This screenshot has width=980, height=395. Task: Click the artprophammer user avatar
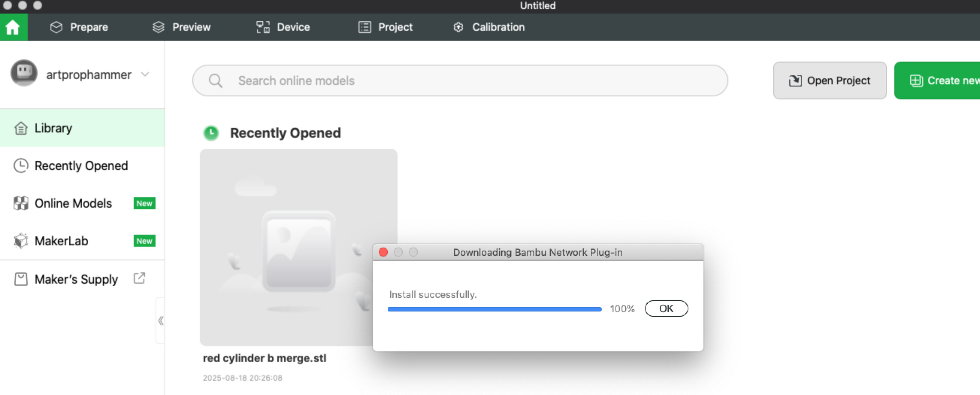[24, 73]
